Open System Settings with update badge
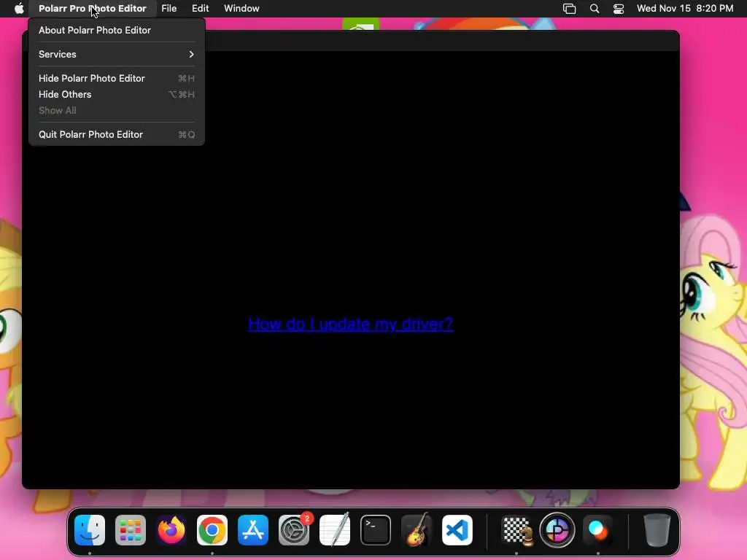This screenshot has width=747, height=560. 294,530
